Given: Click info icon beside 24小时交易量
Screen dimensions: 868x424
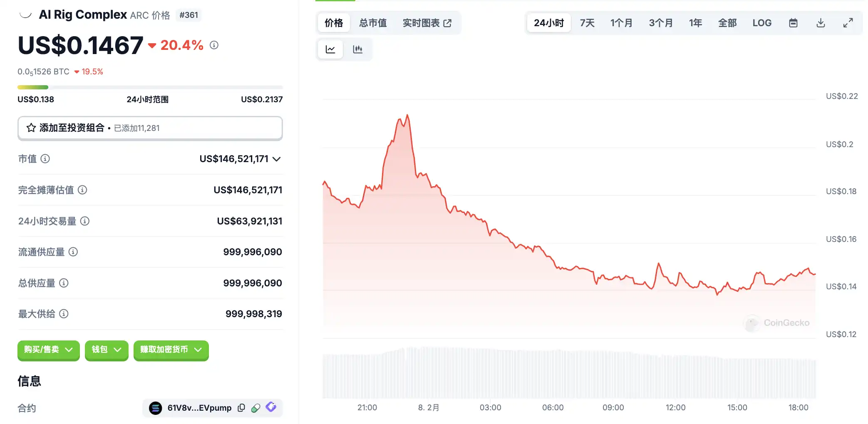Looking at the screenshot, I should pyautogui.click(x=85, y=221).
